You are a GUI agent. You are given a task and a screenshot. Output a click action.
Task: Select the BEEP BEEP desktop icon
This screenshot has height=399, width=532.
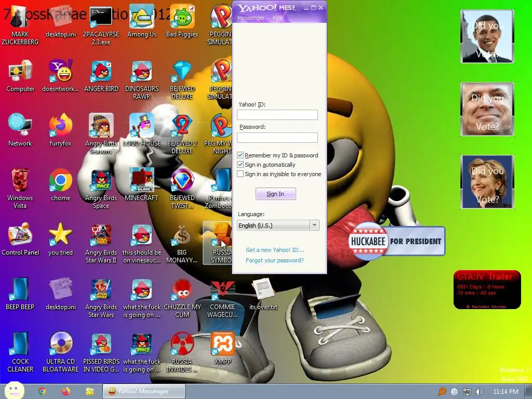point(20,295)
